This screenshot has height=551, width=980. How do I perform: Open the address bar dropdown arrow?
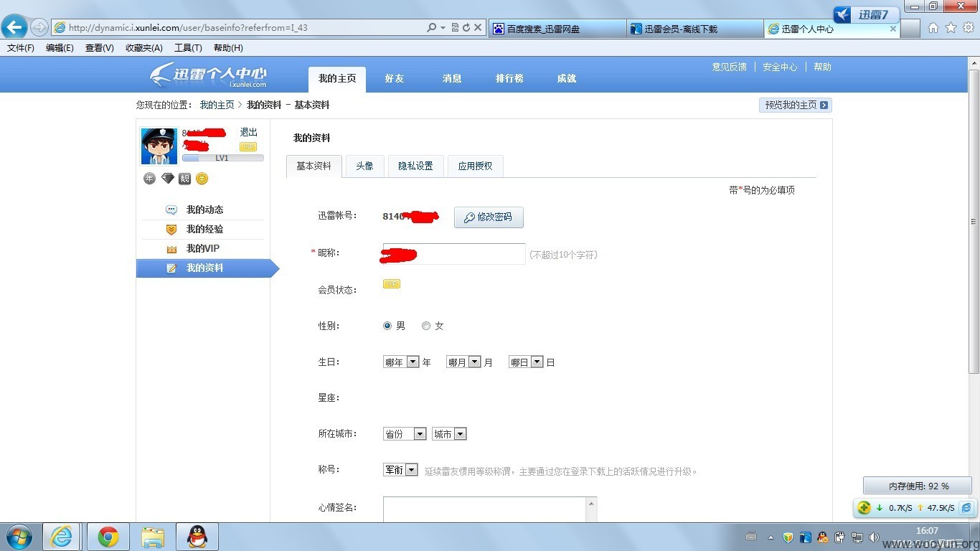(443, 28)
